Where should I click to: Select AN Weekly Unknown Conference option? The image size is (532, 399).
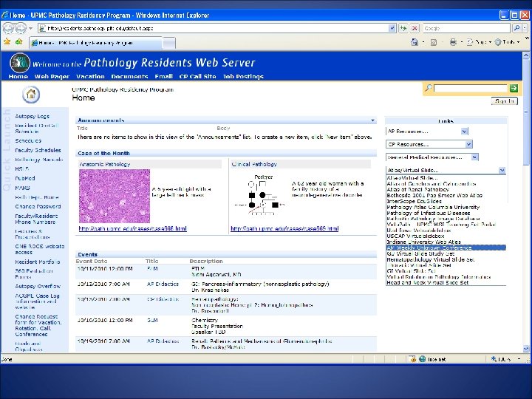[x=446, y=248]
